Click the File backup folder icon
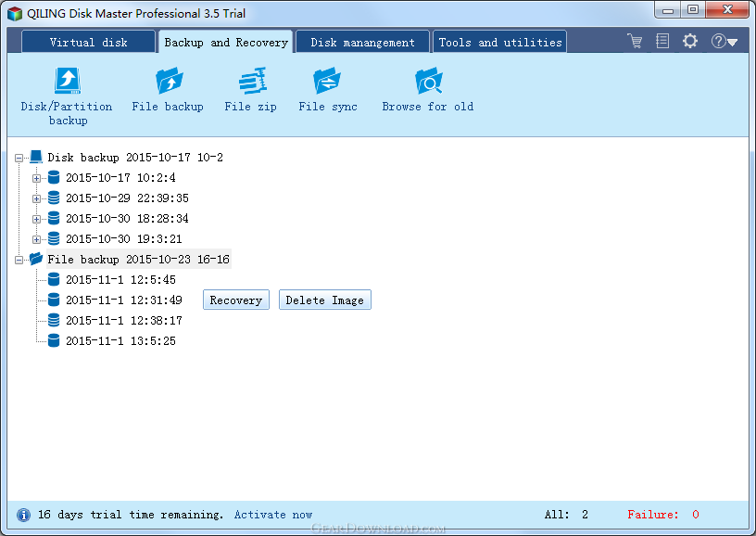 pyautogui.click(x=36, y=259)
